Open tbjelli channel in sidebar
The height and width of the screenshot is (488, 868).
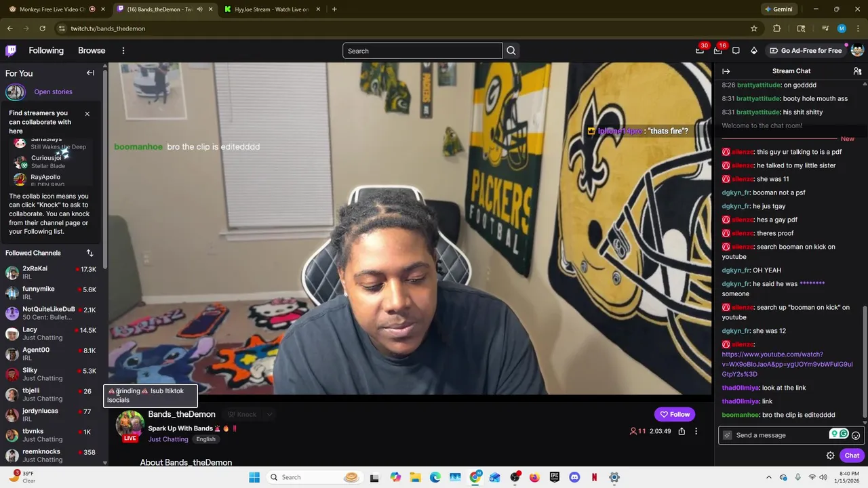click(51, 394)
